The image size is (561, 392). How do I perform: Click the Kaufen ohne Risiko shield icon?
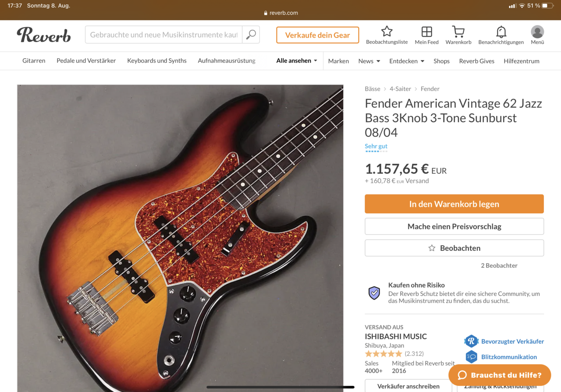[x=374, y=293]
